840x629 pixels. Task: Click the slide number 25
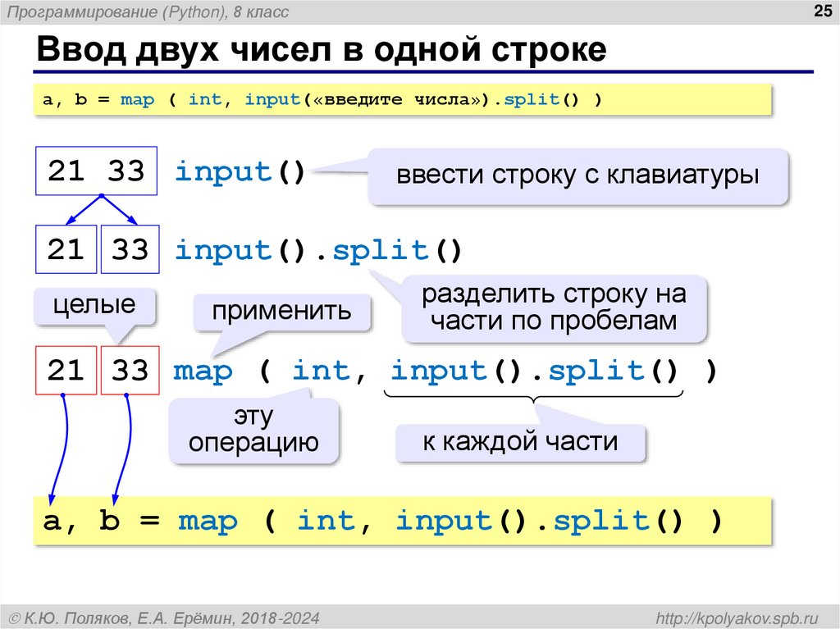(823, 11)
